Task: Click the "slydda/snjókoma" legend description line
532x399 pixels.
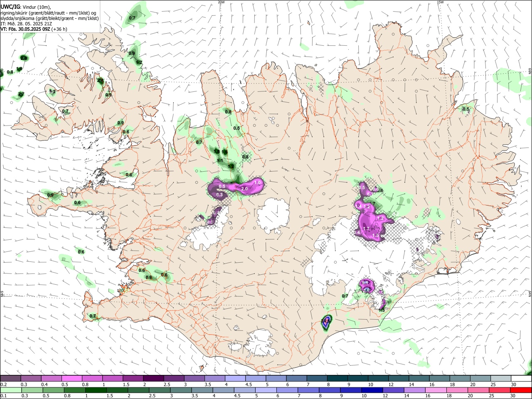Action: coord(49,18)
